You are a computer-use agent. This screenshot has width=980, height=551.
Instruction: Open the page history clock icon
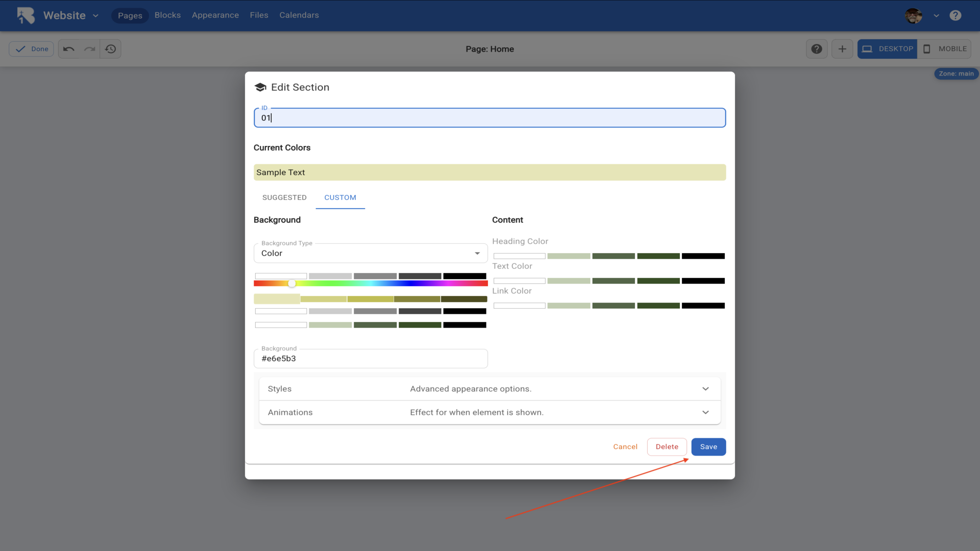tap(110, 49)
